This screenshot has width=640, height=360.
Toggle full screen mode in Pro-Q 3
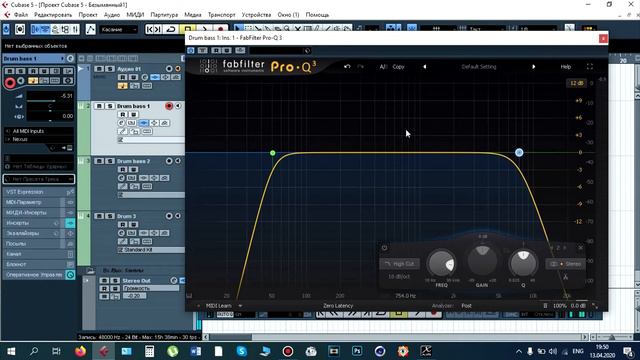[590, 67]
